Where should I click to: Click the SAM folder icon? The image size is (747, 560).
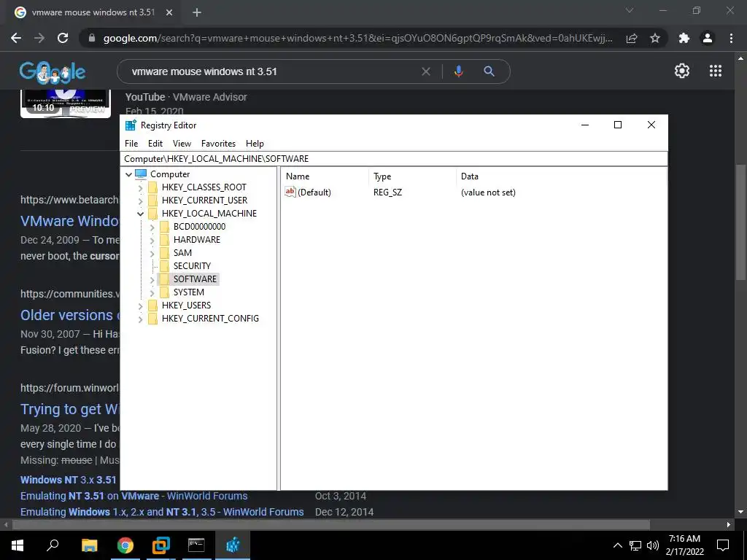click(x=164, y=253)
